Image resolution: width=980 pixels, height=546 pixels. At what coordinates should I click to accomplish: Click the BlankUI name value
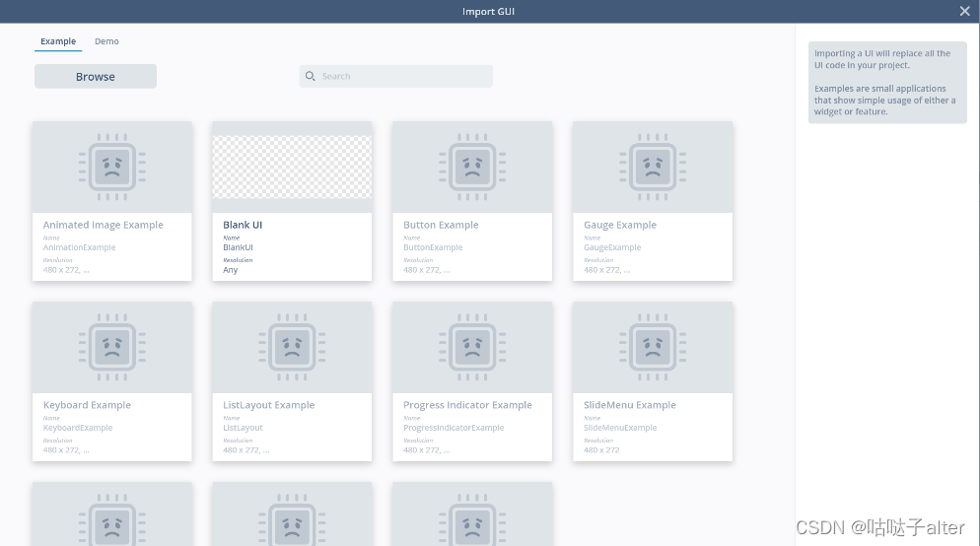click(x=239, y=247)
